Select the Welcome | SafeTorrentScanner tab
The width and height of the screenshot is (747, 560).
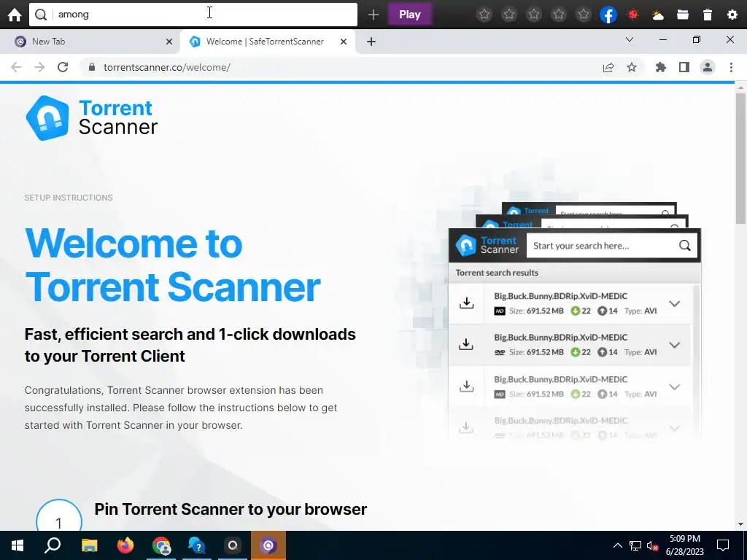coord(267,42)
